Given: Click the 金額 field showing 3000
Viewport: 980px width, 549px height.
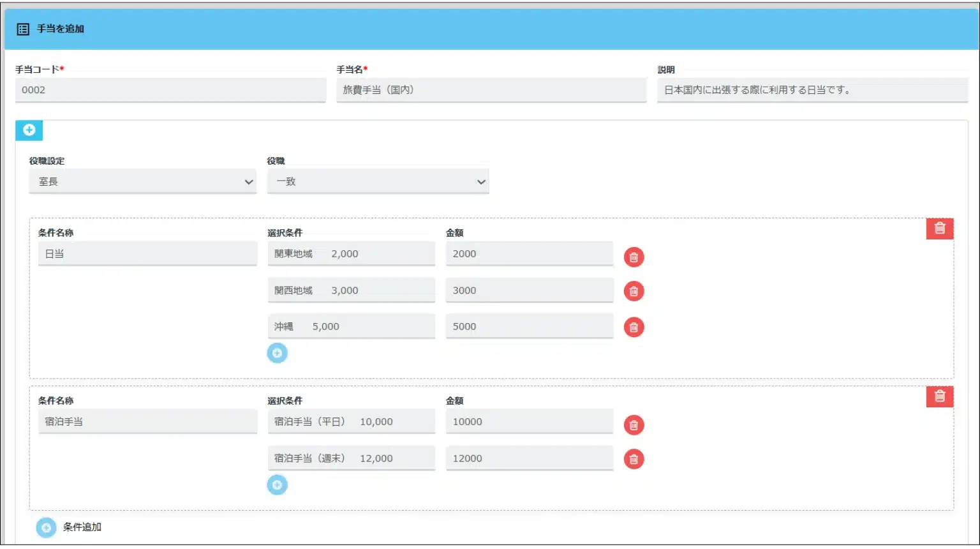Looking at the screenshot, I should [530, 290].
